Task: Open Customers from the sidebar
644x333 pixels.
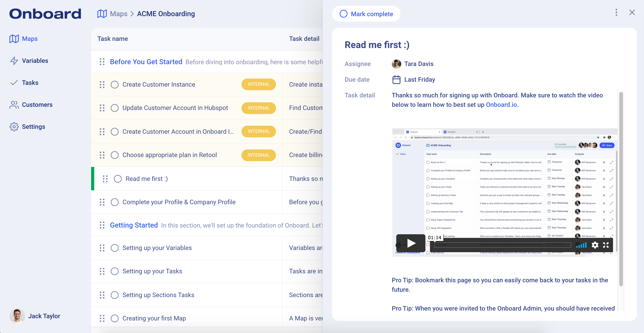Action: point(37,105)
